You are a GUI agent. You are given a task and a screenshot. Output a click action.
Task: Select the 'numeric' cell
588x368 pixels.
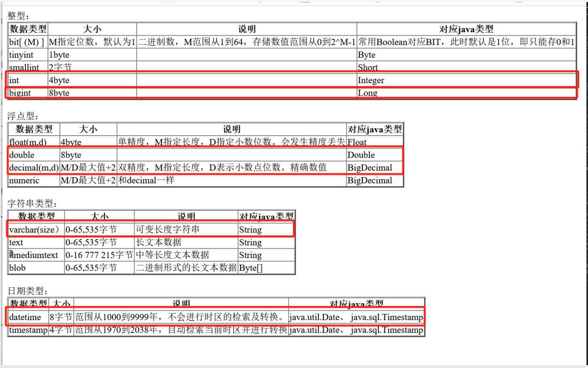tap(34, 180)
